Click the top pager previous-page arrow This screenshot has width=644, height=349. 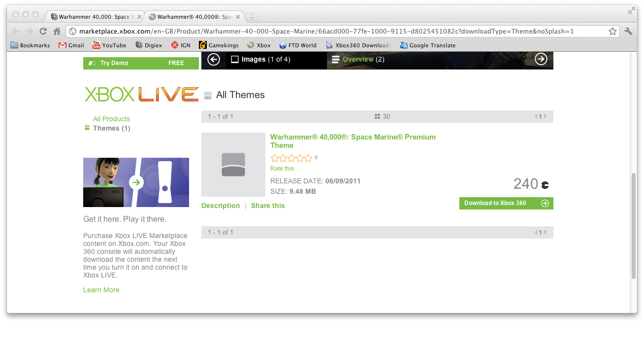click(x=536, y=117)
